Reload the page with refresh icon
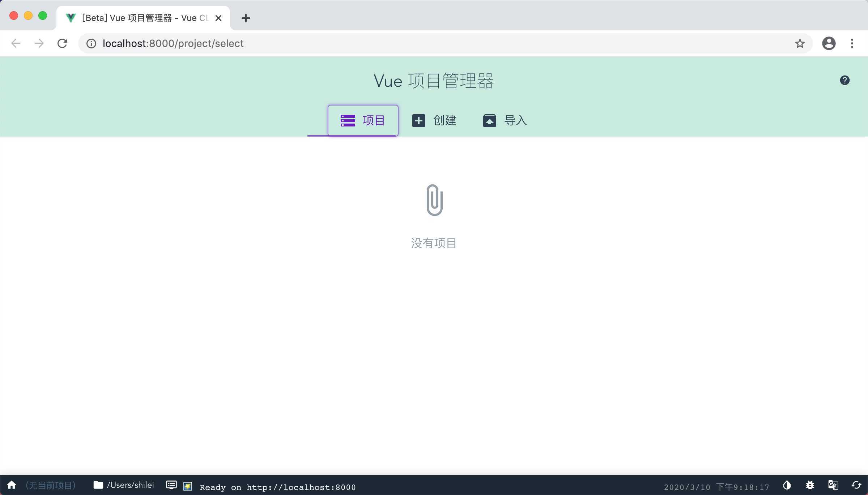Image resolution: width=868 pixels, height=495 pixels. point(62,43)
